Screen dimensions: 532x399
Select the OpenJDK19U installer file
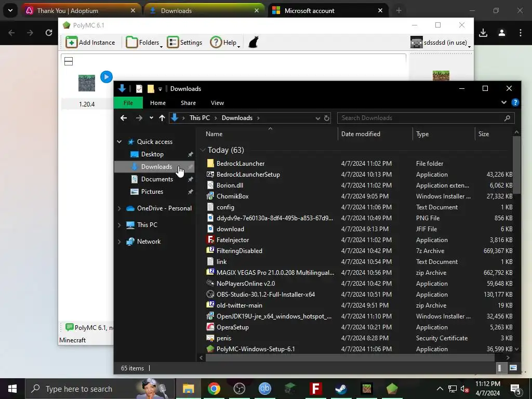click(274, 316)
